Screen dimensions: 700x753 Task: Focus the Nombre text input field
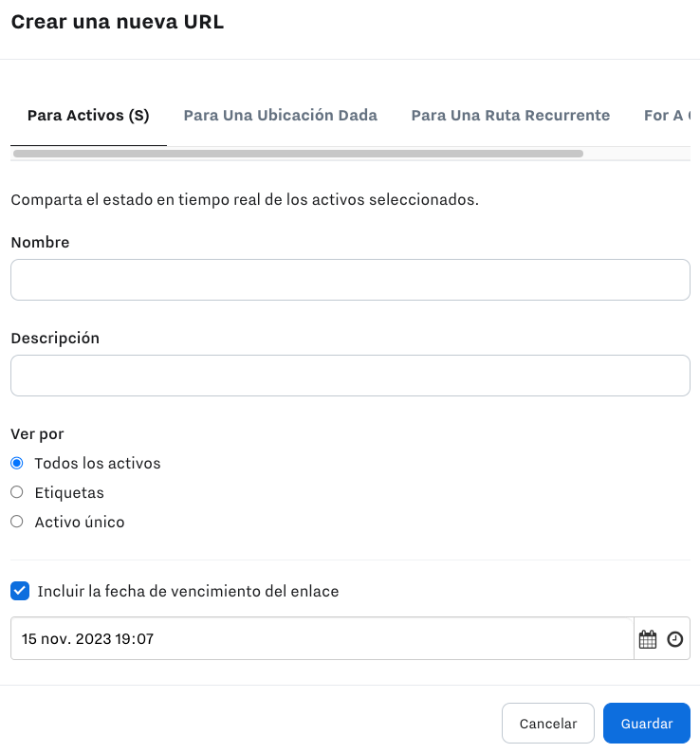click(350, 280)
